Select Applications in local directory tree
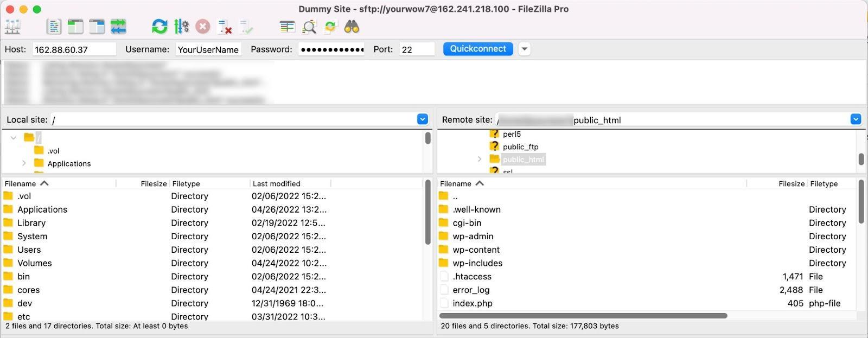This screenshot has height=338, width=868. tap(69, 163)
